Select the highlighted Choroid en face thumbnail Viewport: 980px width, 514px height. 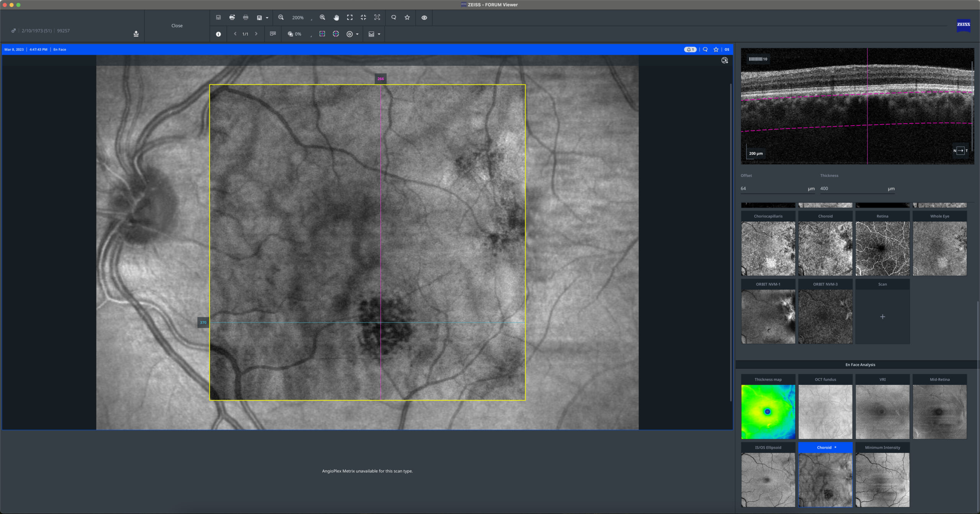(x=825, y=475)
